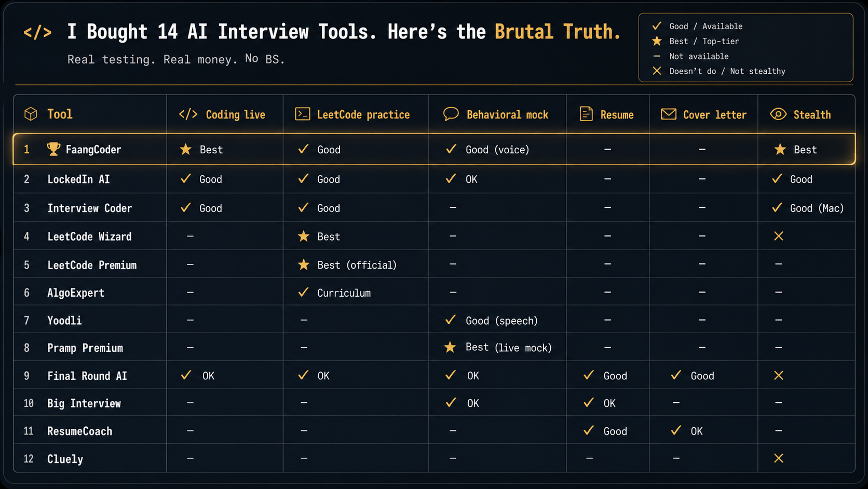Image resolution: width=868 pixels, height=489 pixels.
Task: Click the checkmark next to Good (Mac)
Action: click(777, 207)
